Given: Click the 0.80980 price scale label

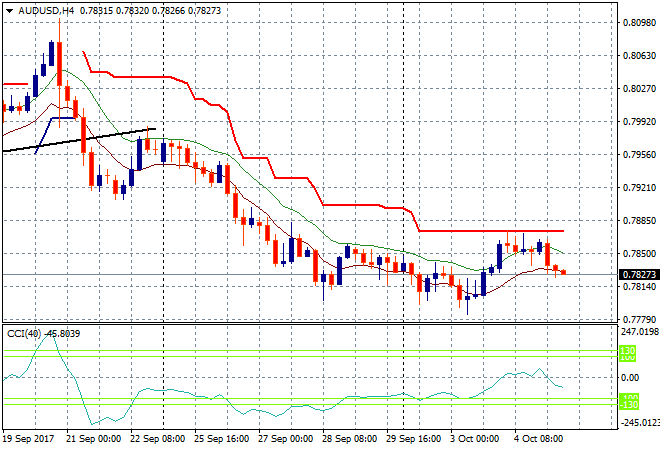Looking at the screenshot, I should 639,22.
